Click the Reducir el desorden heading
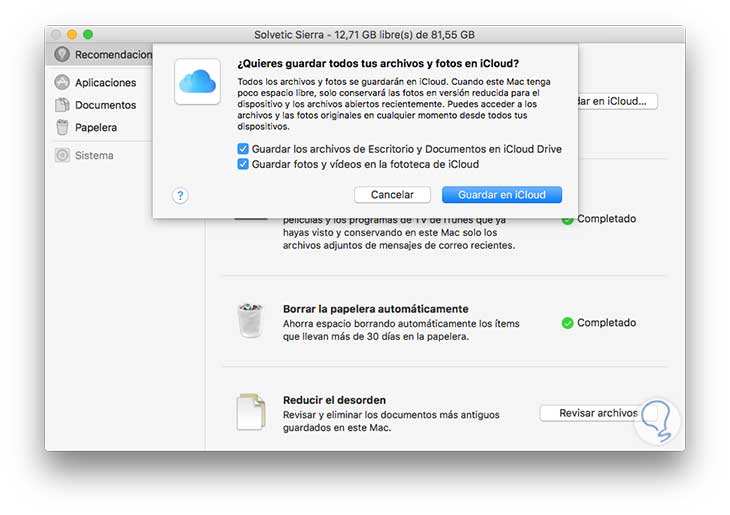This screenshot has height=515, width=730. [334, 400]
